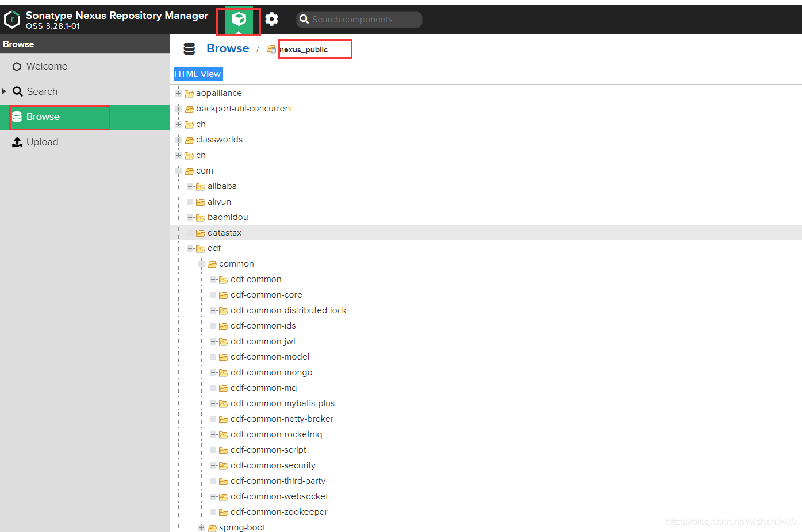Select the classworlds tree row
The width and height of the screenshot is (802, 532).
click(x=486, y=140)
